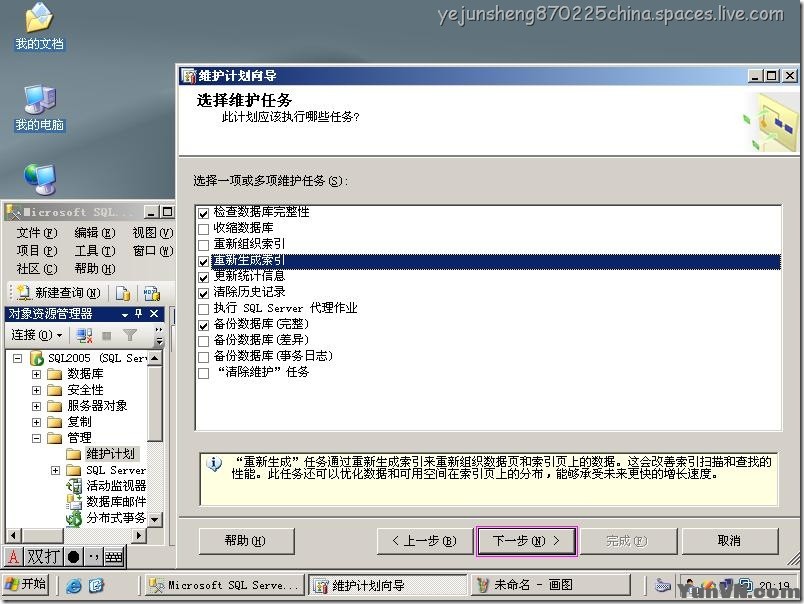Click Object Explorer vertical scrollbar down arrow
The width and height of the screenshot is (804, 604).
(x=155, y=519)
